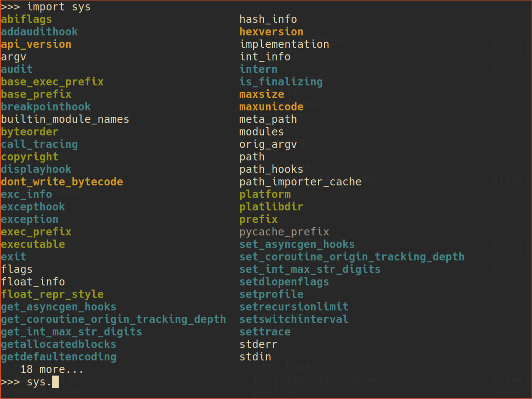Click meta_path completion
Image resolution: width=532 pixels, height=399 pixels.
tap(268, 119)
